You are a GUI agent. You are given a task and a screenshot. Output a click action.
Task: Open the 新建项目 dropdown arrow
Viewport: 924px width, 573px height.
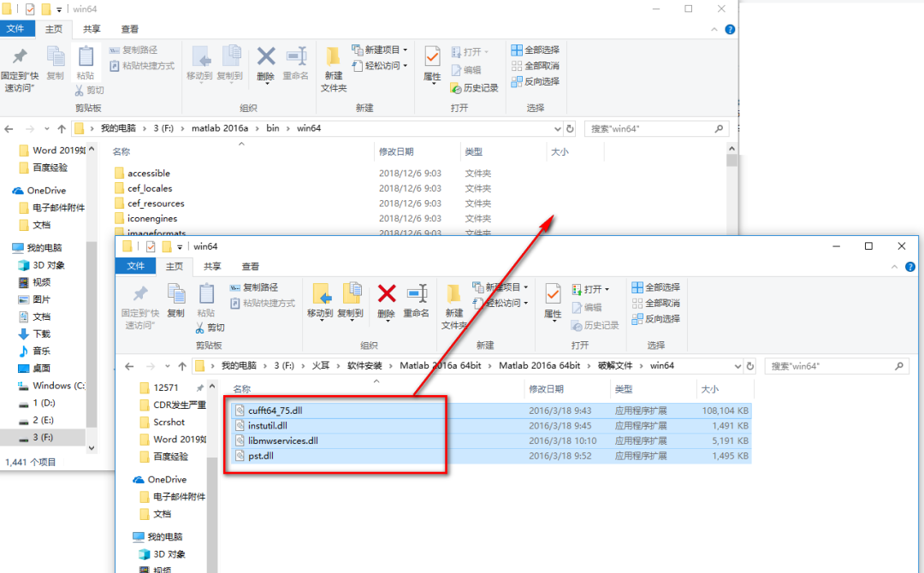coord(525,286)
